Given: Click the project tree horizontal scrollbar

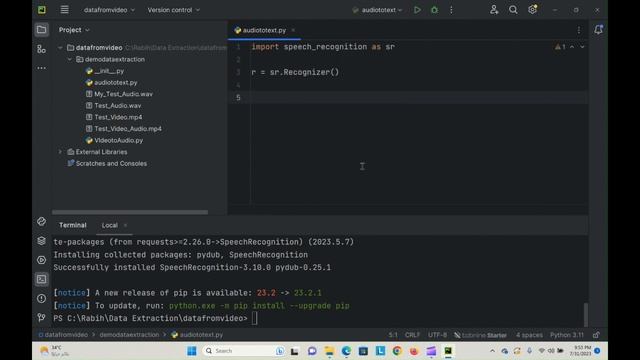Looking at the screenshot, I should pyautogui.click(x=130, y=212).
